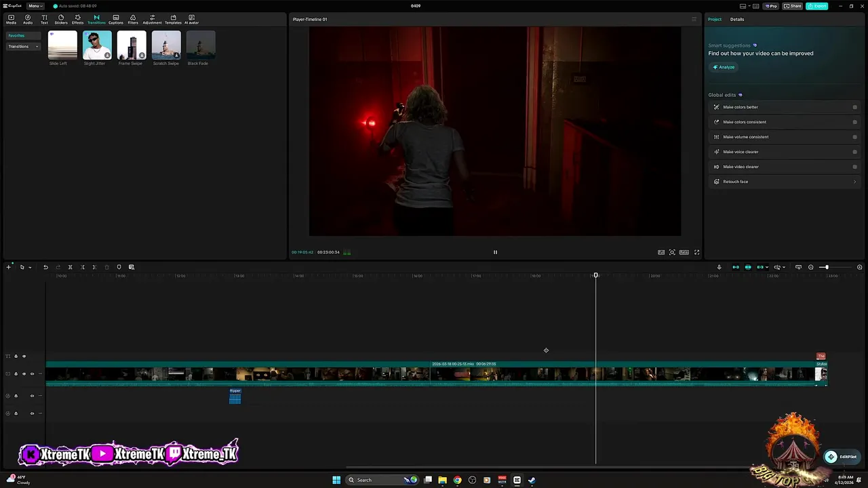Toggle Make volume consistent

point(854,137)
